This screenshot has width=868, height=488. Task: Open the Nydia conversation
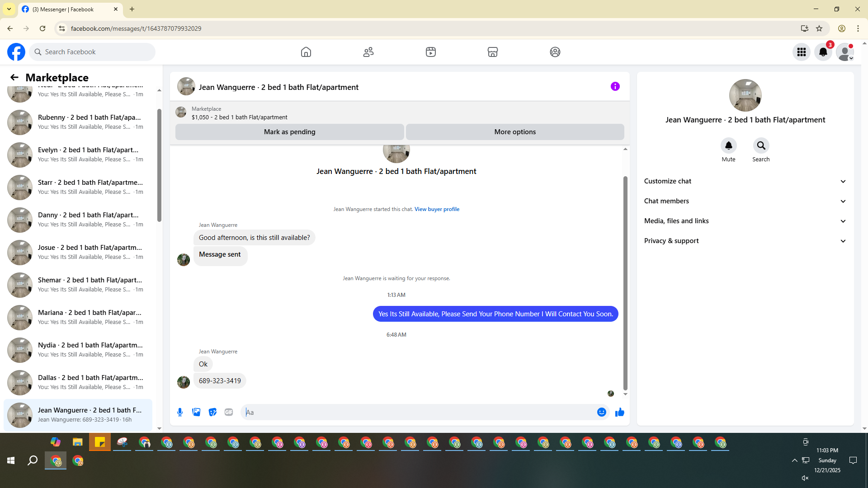(78, 350)
